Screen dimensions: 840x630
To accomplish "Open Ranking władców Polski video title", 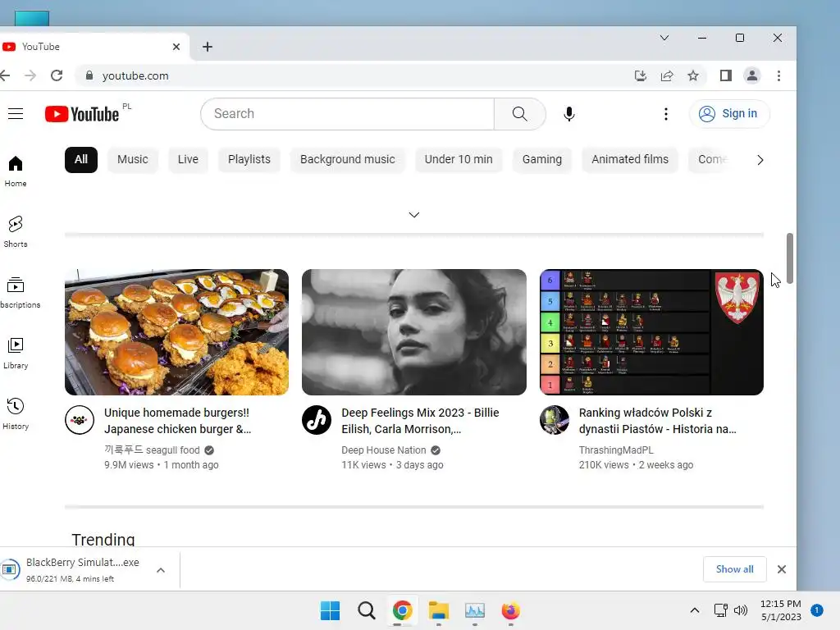I will [x=657, y=421].
